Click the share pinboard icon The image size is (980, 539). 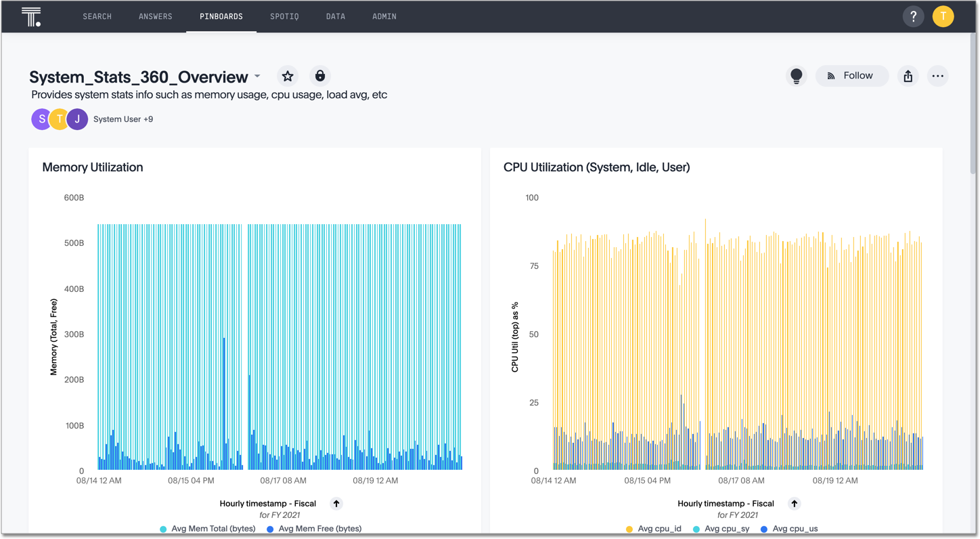tap(908, 76)
